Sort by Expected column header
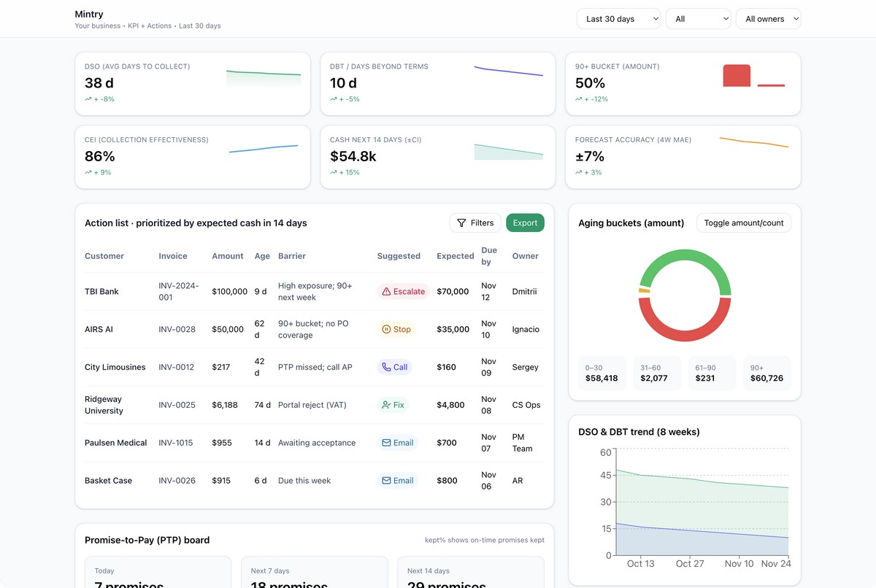The image size is (876, 588). pyautogui.click(x=456, y=256)
